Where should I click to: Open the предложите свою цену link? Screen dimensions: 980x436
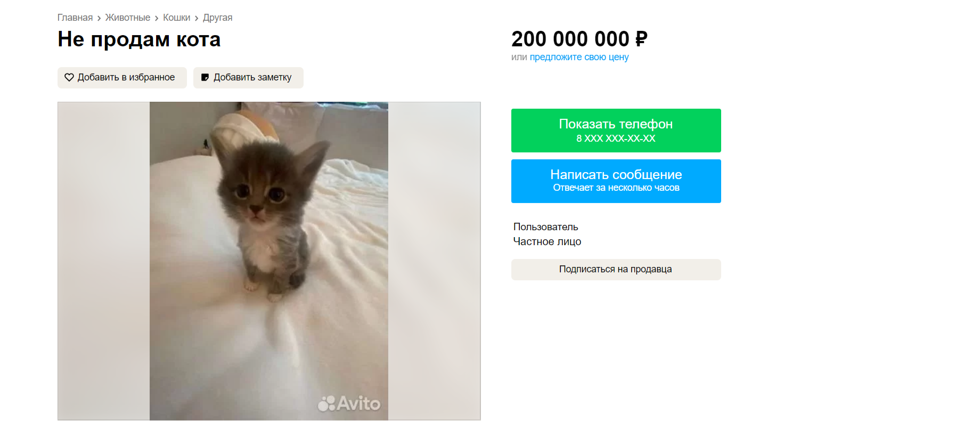coord(579,57)
